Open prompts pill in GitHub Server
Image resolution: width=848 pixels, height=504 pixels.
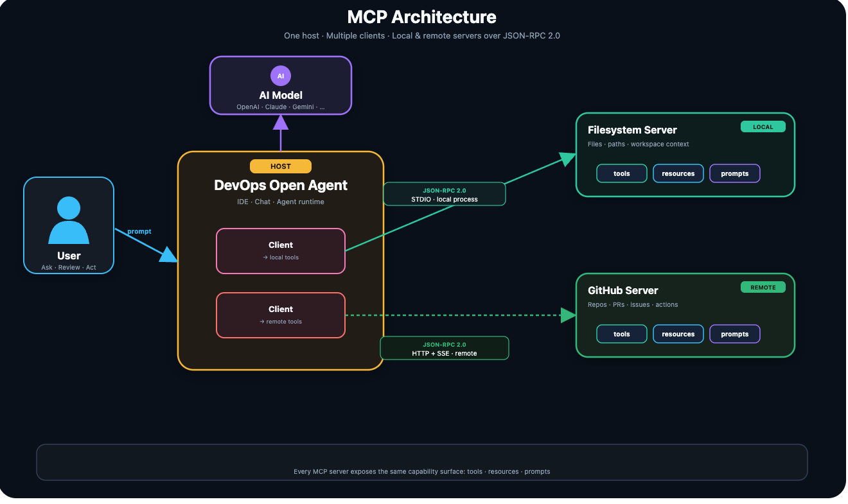tap(735, 334)
